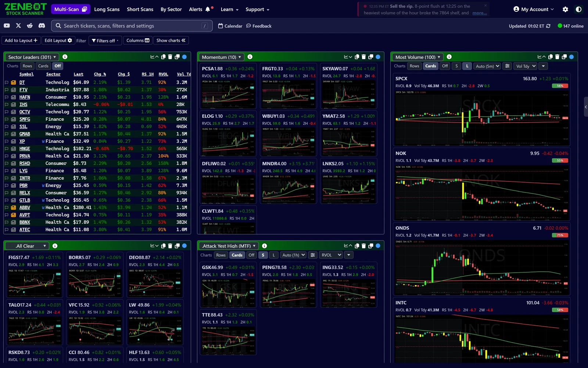Delete the Sector Leaders panel (trash icon)

coord(170,57)
